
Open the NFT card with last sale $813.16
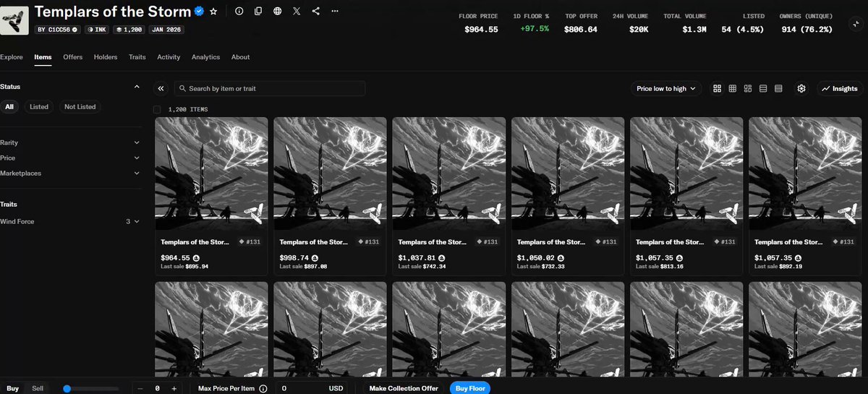tap(686, 196)
